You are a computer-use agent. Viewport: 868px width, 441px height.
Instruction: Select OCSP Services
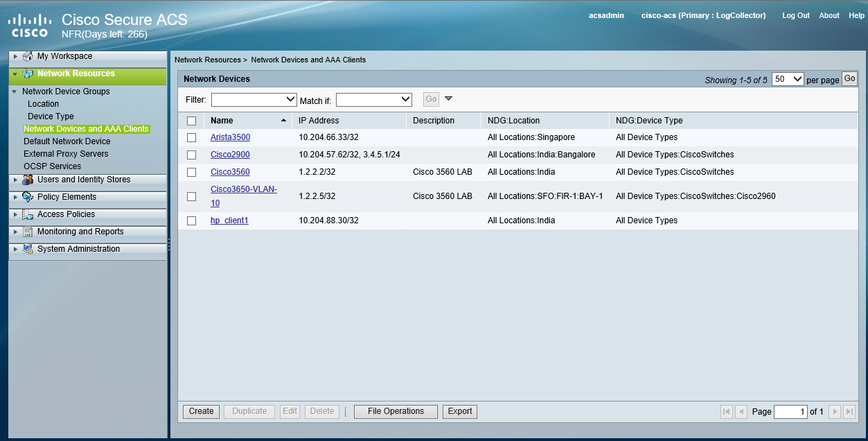(x=52, y=166)
